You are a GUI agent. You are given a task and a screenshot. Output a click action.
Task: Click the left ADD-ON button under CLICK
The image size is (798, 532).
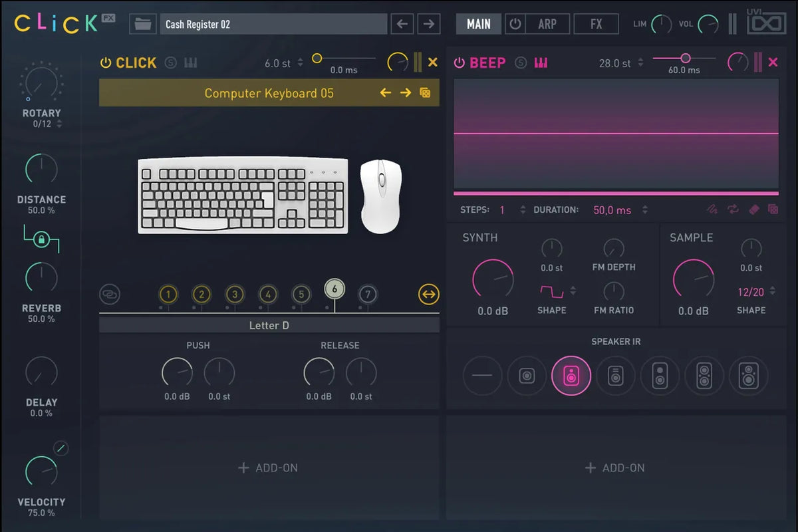pyautogui.click(x=269, y=468)
